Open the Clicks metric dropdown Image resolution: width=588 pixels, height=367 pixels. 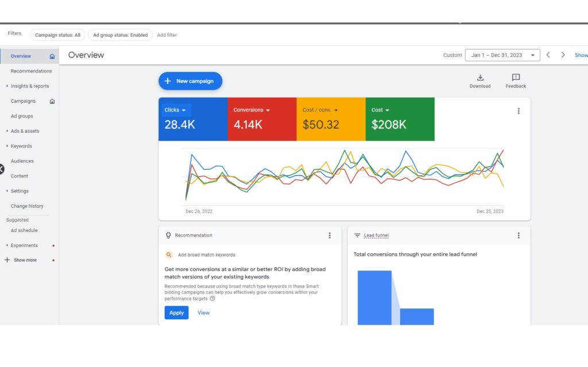(x=175, y=110)
